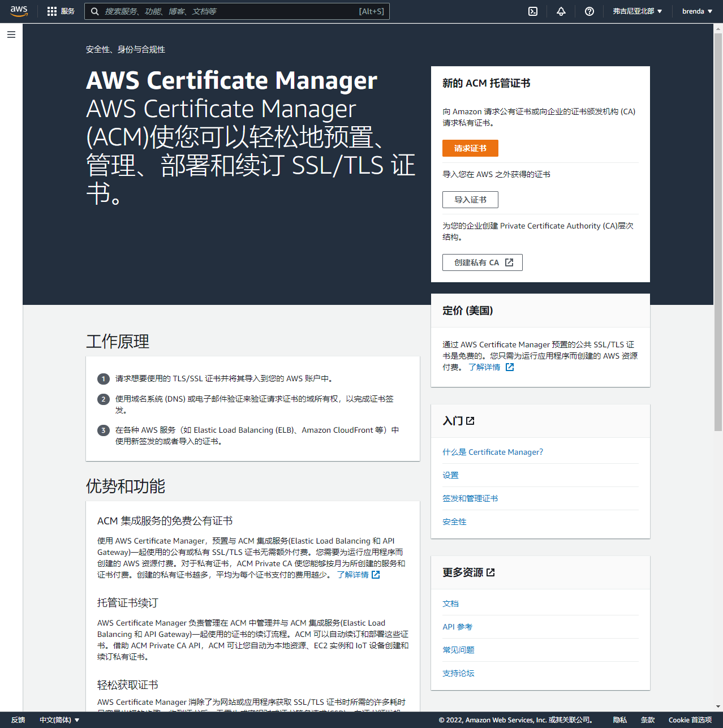The width and height of the screenshot is (723, 728).
Task: Expand the hamburger side navigation
Action: 11,35
